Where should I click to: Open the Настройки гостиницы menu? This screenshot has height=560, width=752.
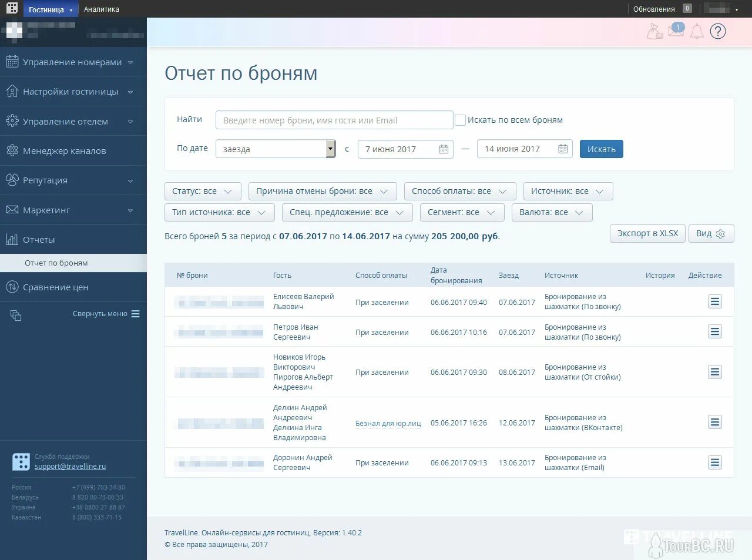73,91
